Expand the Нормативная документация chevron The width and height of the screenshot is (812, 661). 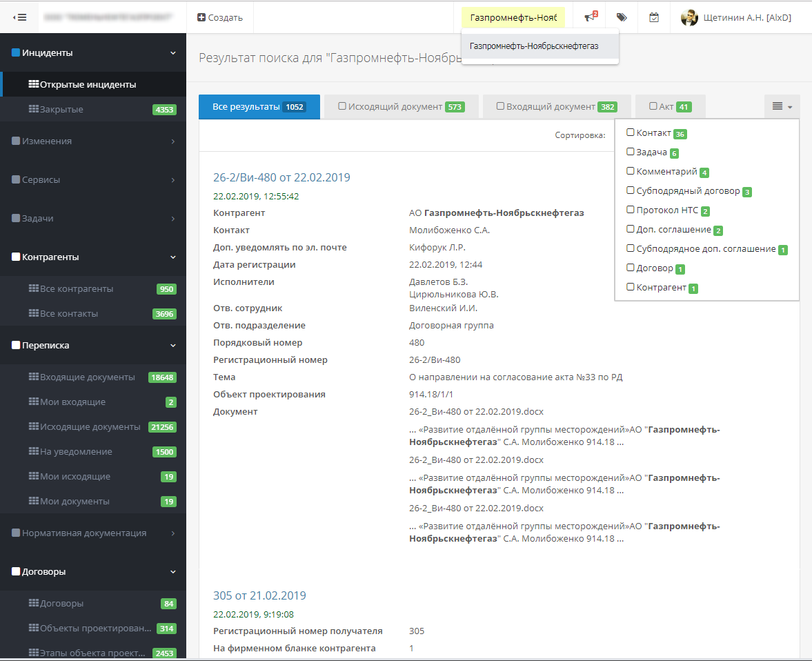(x=173, y=533)
